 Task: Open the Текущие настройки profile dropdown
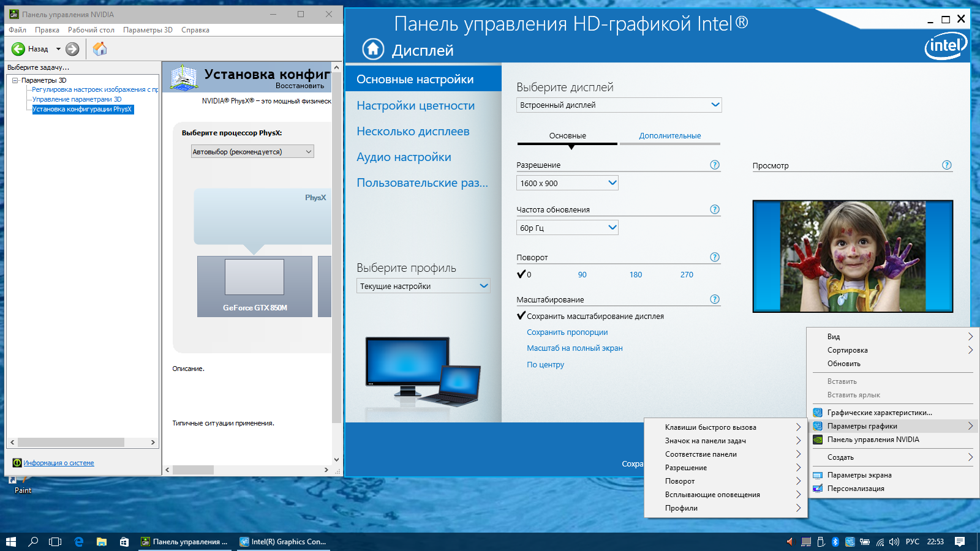423,286
